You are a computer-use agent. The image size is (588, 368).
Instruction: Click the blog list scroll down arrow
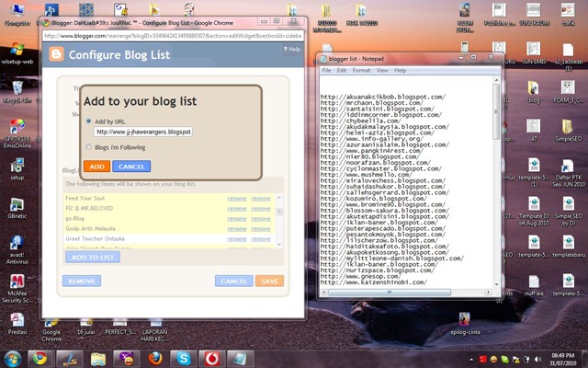279,245
